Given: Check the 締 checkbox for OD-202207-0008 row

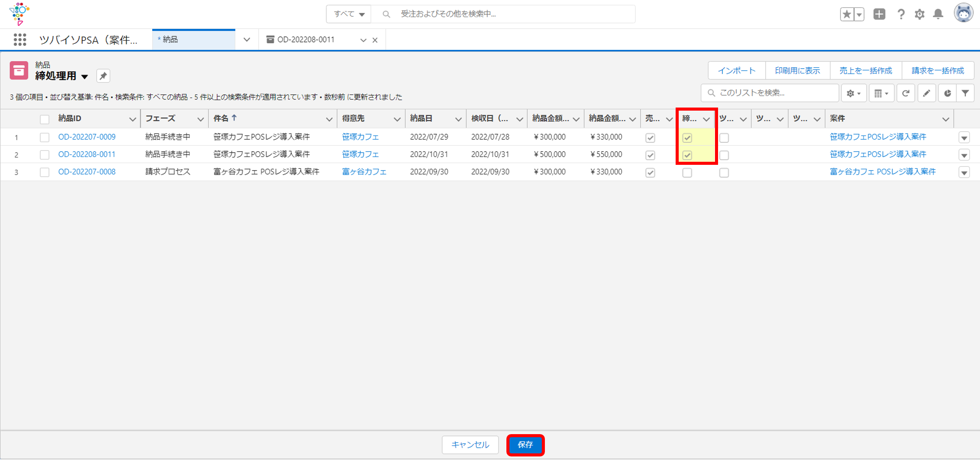Looking at the screenshot, I should [x=687, y=173].
